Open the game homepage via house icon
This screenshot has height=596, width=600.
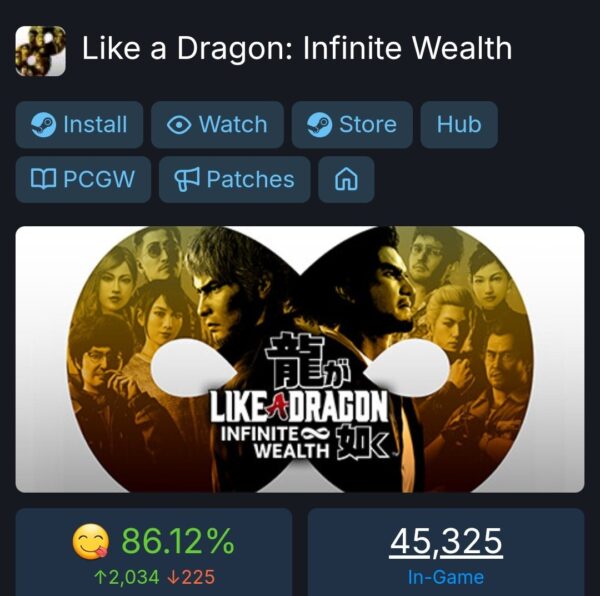coord(346,179)
